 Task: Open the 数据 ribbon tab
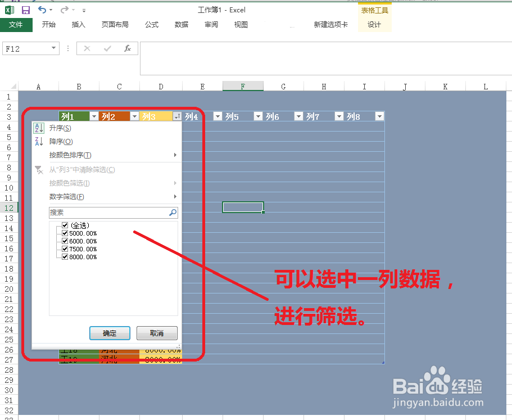coord(181,25)
